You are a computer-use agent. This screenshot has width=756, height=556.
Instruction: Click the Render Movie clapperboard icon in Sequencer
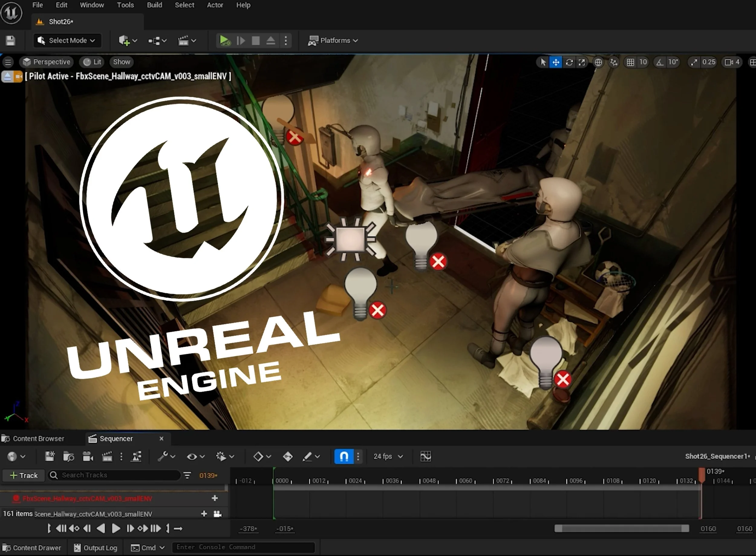[107, 456]
